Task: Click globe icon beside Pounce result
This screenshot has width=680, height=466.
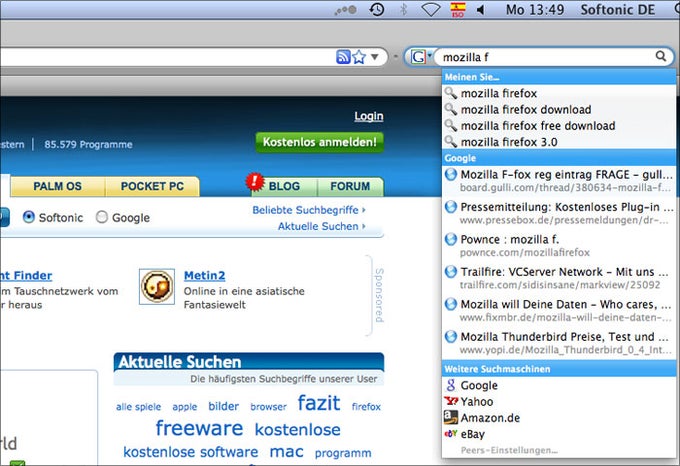Action: pos(451,239)
